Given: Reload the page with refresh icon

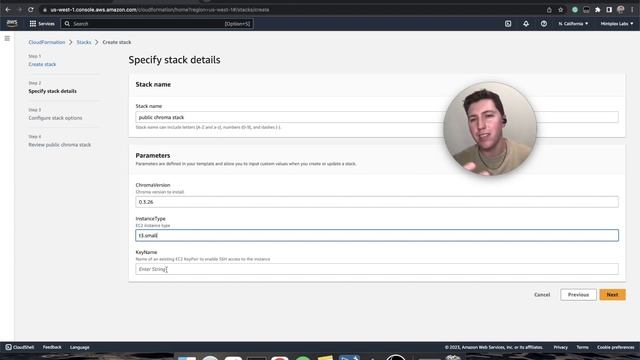Looking at the screenshot, I should (31, 9).
